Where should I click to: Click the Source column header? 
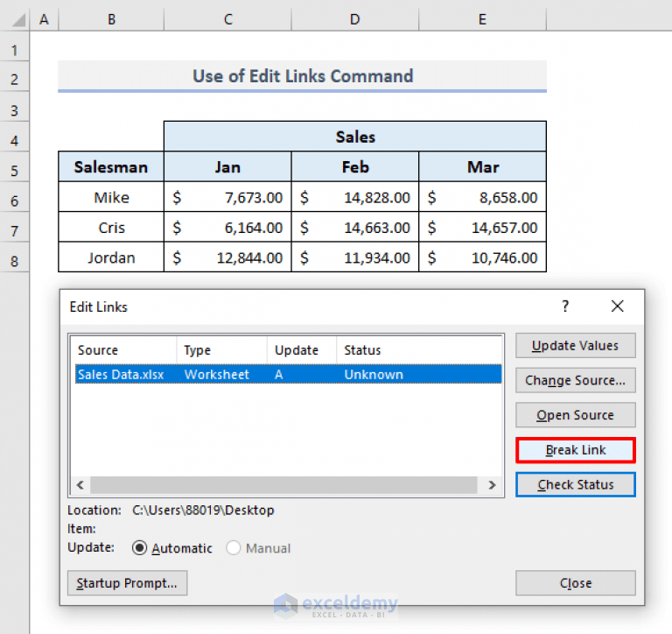click(x=124, y=350)
